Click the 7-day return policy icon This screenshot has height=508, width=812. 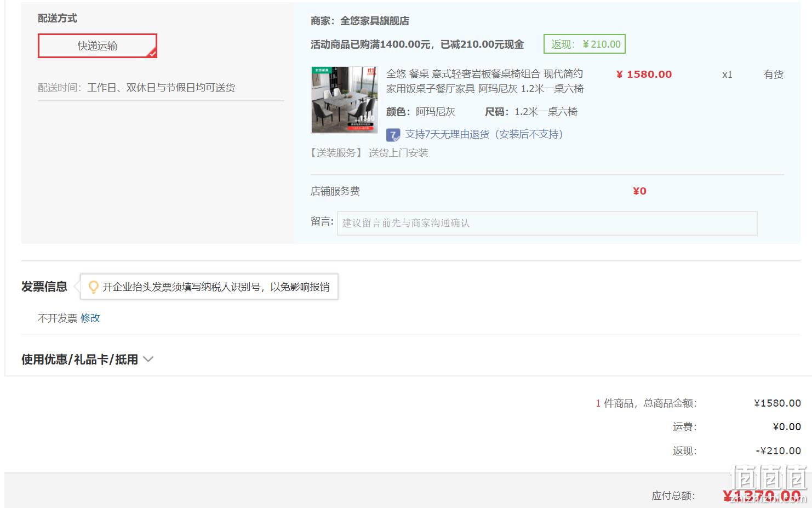click(393, 135)
